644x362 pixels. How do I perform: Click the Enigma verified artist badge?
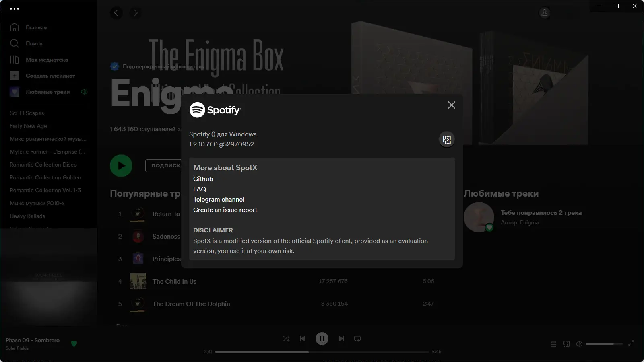click(x=115, y=66)
